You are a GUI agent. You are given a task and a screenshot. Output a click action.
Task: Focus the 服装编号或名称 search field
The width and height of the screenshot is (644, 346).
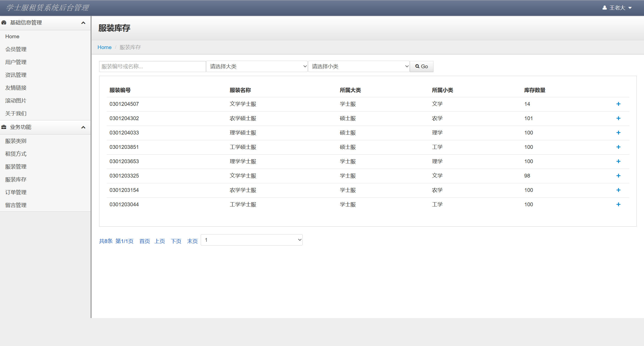(x=152, y=66)
